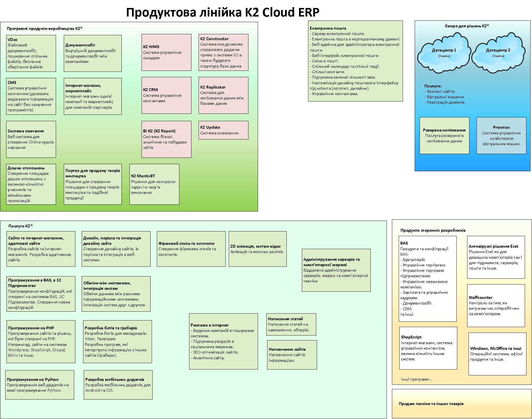Click the Антивірусні рішення Eset box

pos(496,257)
